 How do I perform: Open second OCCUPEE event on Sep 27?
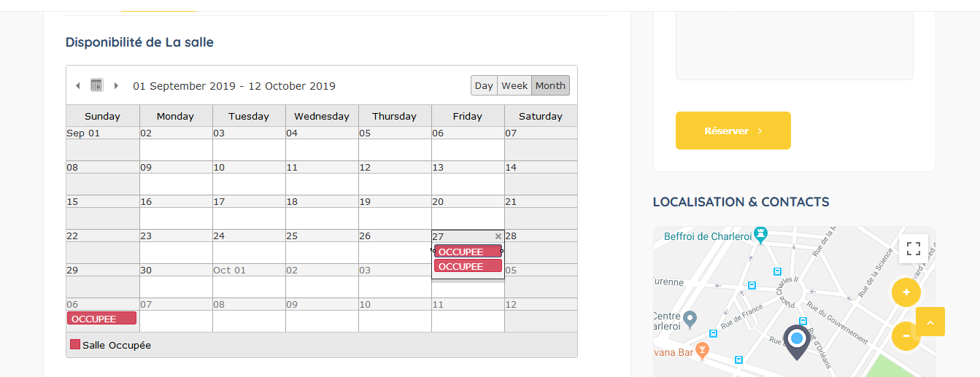click(x=468, y=266)
